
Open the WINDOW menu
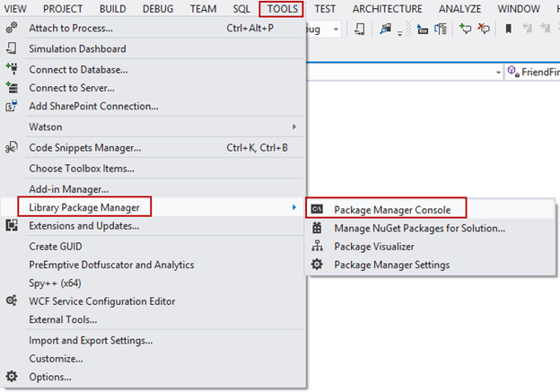(519, 9)
